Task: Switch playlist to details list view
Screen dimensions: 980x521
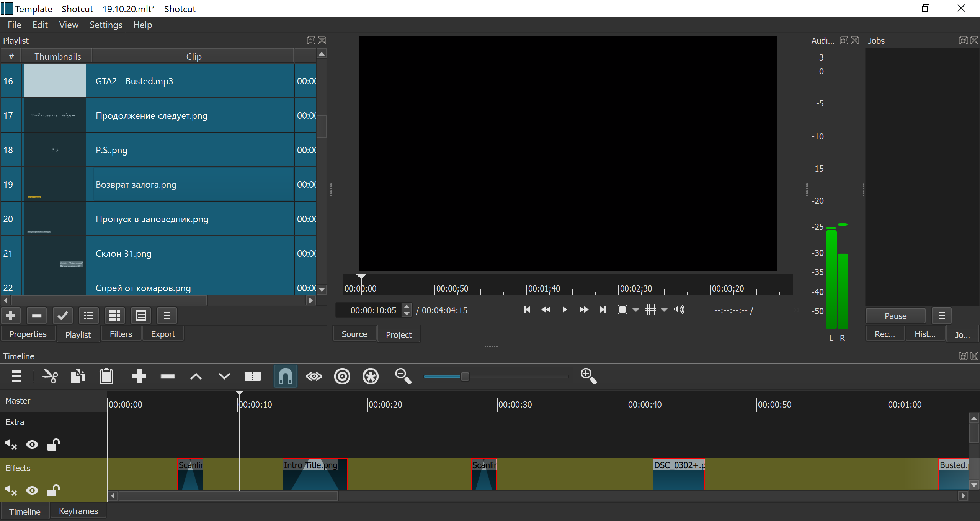Action: [89, 316]
